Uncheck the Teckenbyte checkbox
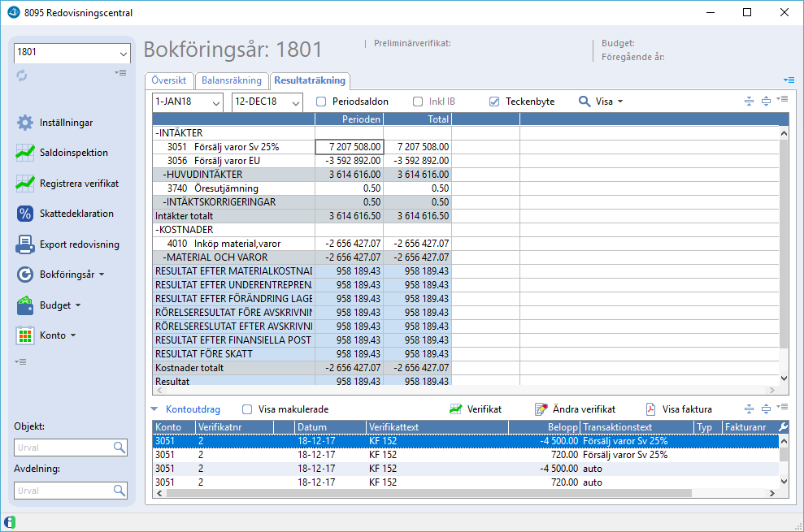This screenshot has height=532, width=804. (x=494, y=102)
